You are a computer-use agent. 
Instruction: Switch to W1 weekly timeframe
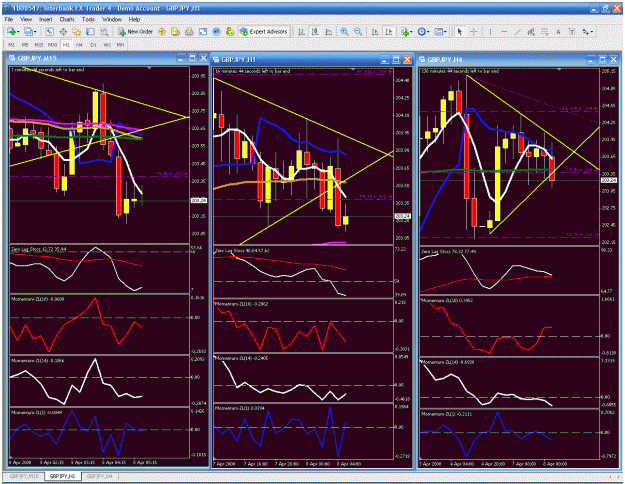coord(107,45)
